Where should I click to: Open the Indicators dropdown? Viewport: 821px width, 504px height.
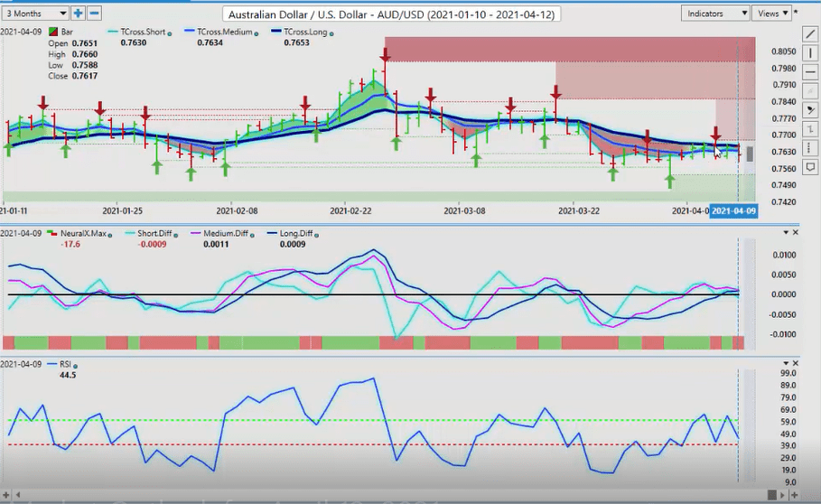pos(715,14)
